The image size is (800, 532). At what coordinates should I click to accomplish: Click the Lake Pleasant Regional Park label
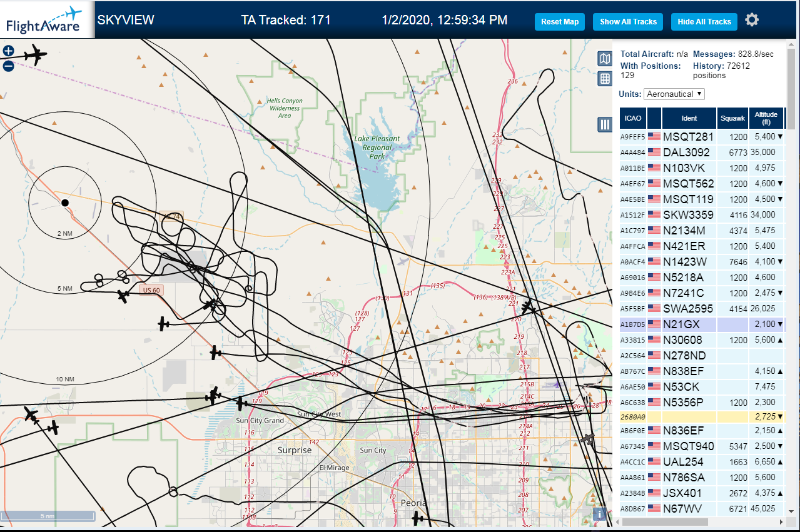pos(377,148)
